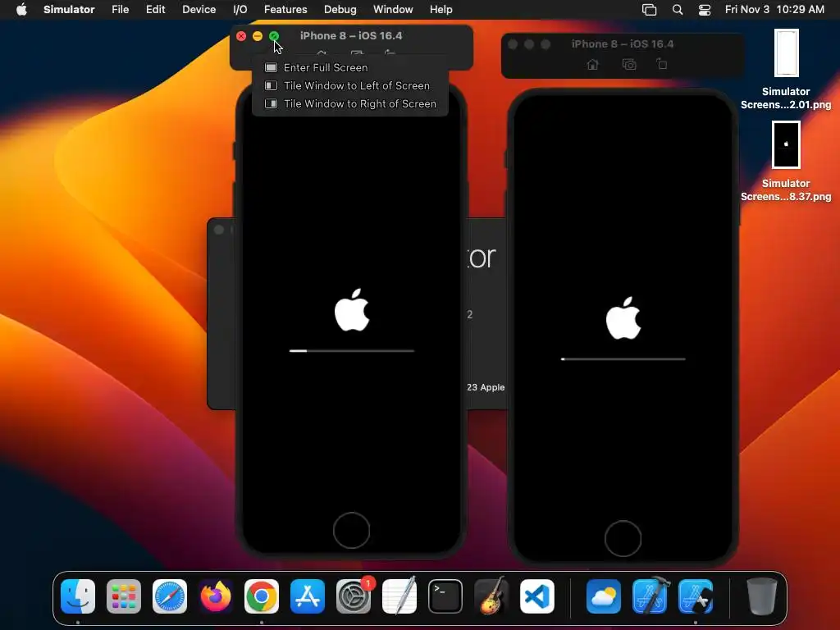Open the Help menu
Image resolution: width=840 pixels, height=630 pixels.
click(x=441, y=10)
